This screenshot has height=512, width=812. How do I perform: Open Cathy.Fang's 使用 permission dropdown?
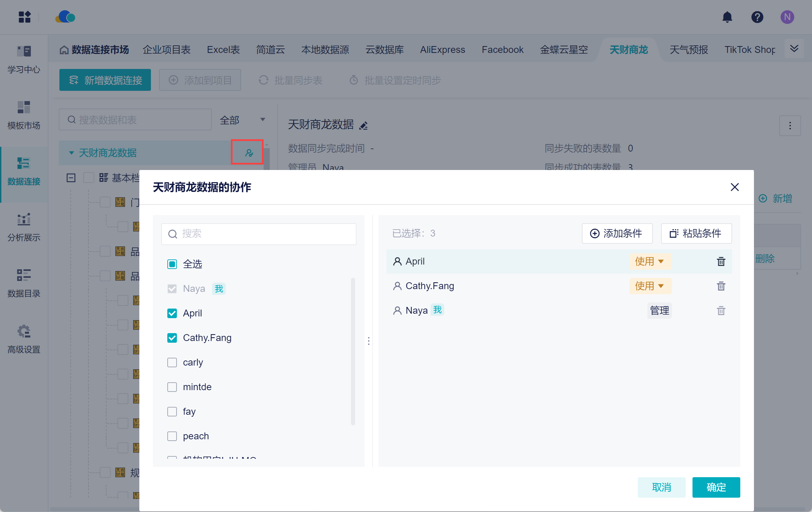pyautogui.click(x=649, y=286)
